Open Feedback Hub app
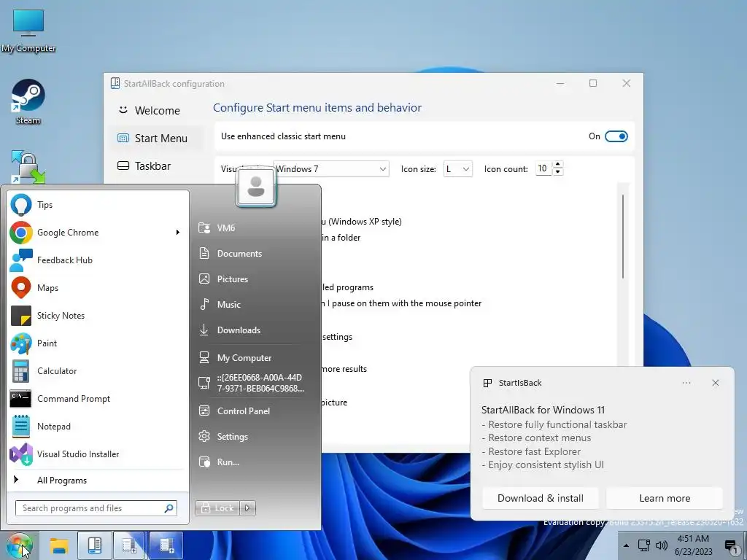 (x=97, y=260)
